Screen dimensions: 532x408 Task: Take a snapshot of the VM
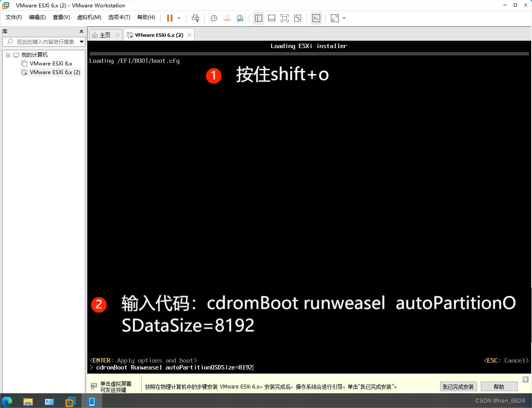(x=214, y=18)
